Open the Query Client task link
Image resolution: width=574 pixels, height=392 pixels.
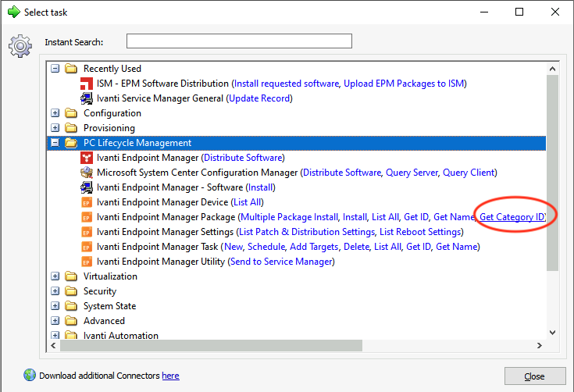click(469, 173)
